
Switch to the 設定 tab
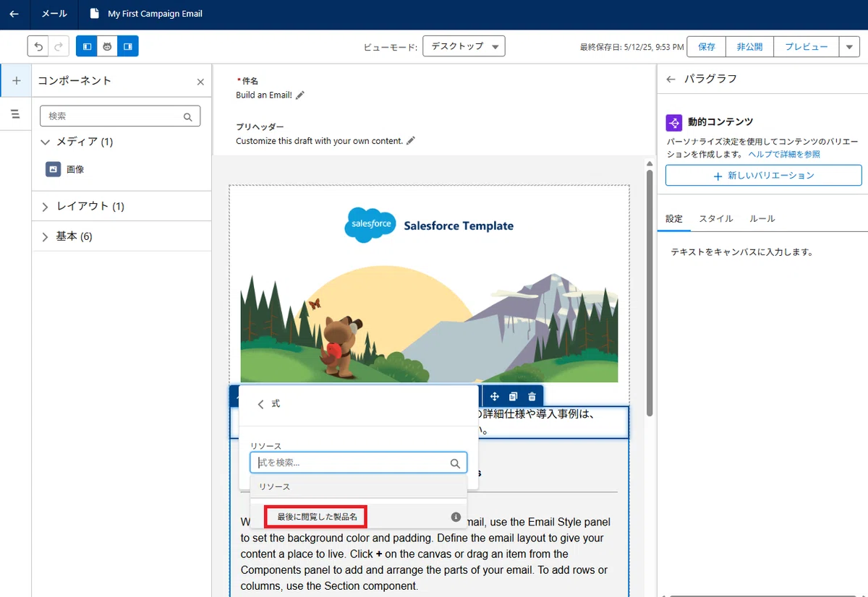coord(674,218)
